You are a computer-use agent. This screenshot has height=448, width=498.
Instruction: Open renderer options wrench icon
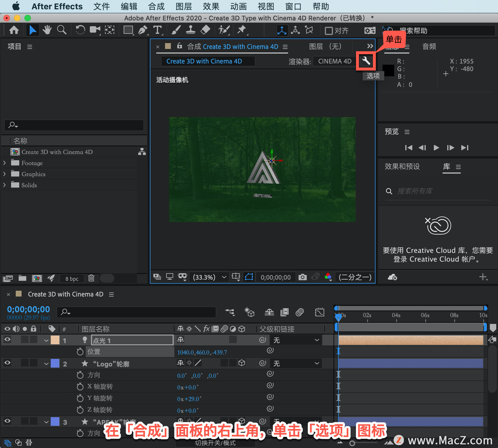coord(366,61)
